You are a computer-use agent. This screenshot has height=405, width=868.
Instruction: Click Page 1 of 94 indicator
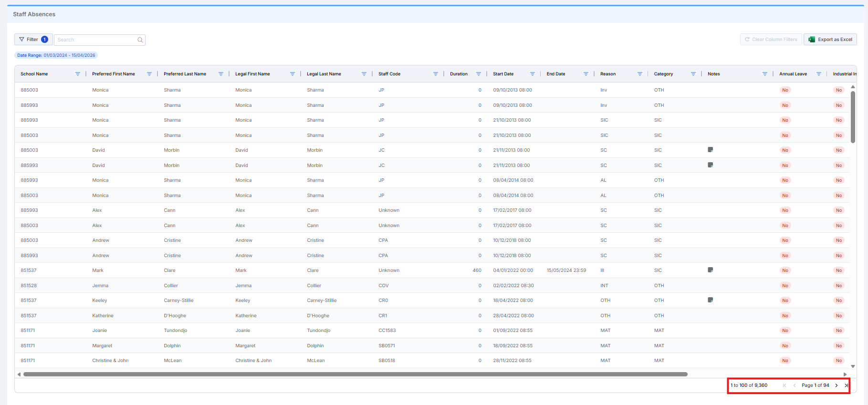click(x=816, y=385)
